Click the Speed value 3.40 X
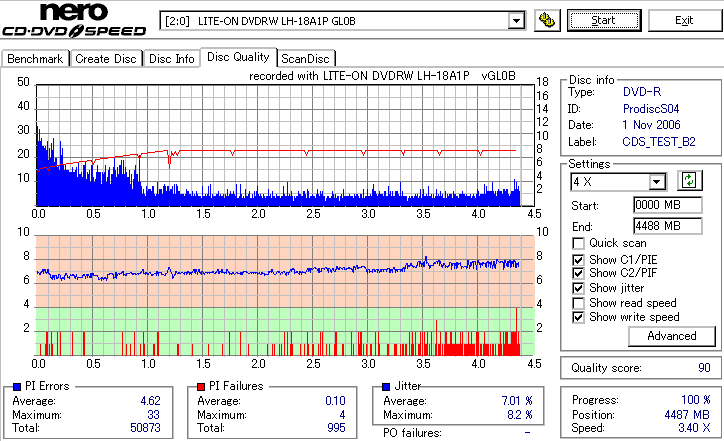This screenshot has height=441, width=724. (x=694, y=428)
